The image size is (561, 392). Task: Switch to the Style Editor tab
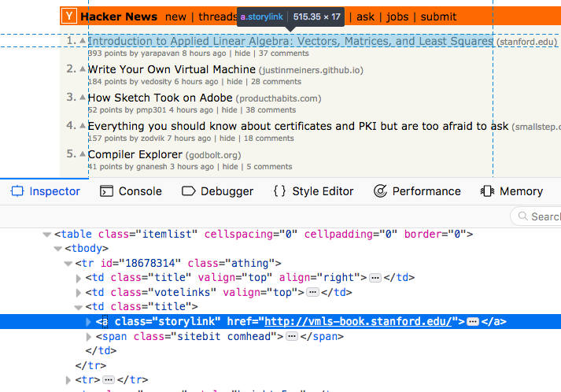pyautogui.click(x=314, y=191)
